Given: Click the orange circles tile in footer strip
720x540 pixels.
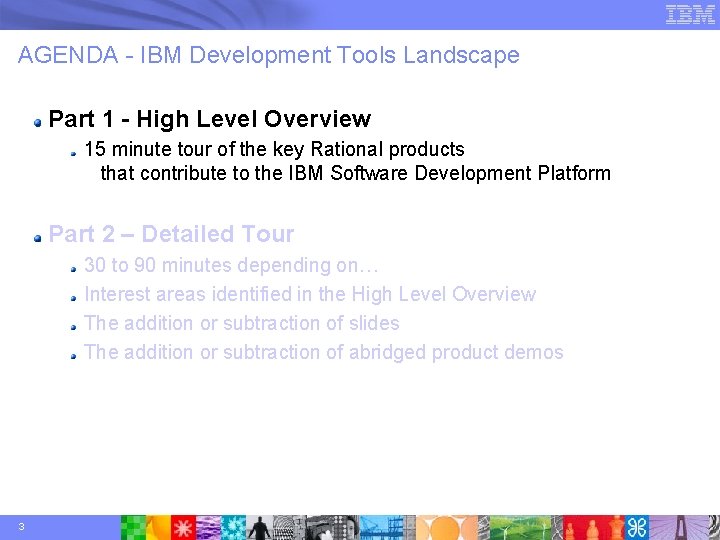Looking at the screenshot, I should click(446, 528).
